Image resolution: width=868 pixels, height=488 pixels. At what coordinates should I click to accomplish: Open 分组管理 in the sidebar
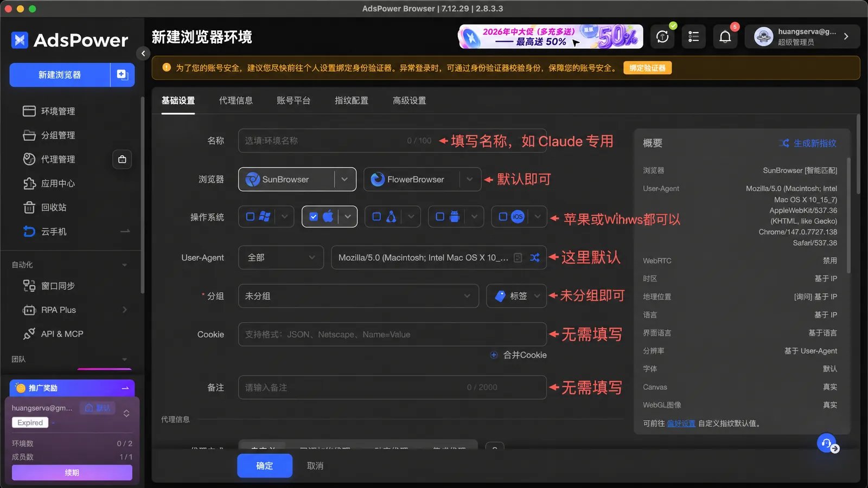click(49, 135)
